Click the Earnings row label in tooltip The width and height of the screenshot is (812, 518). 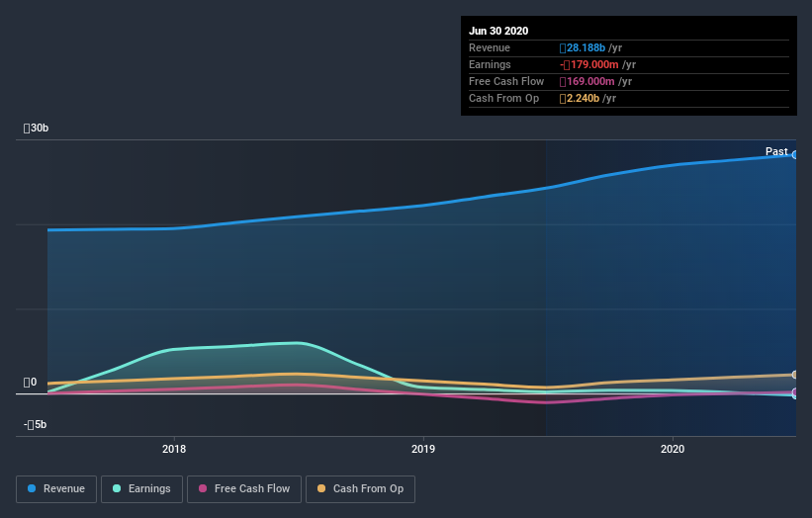(x=490, y=64)
